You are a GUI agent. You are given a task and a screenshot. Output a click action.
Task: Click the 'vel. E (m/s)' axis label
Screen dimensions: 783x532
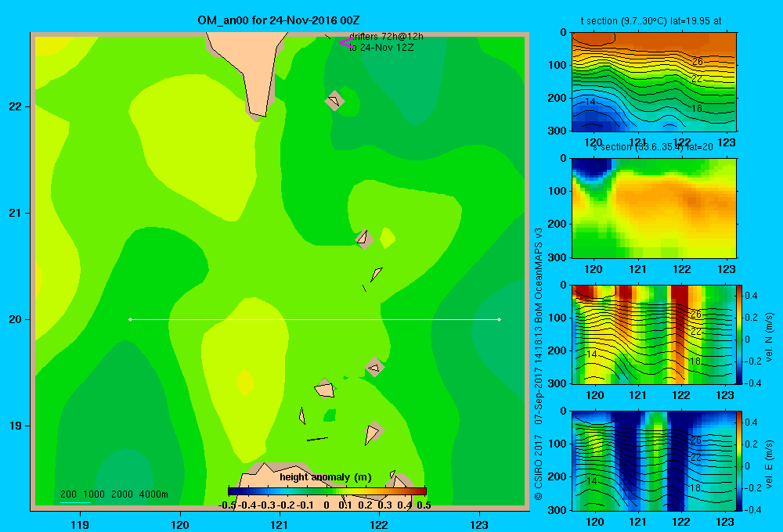(769, 463)
